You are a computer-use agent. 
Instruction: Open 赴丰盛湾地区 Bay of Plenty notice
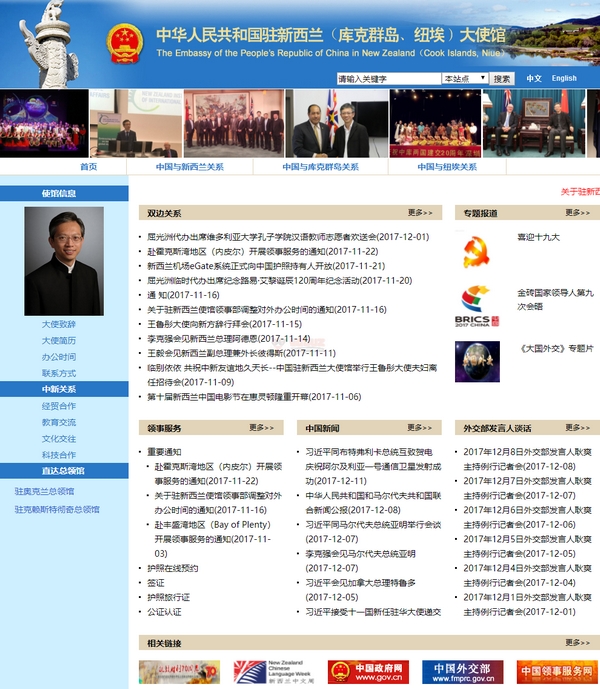(x=213, y=539)
